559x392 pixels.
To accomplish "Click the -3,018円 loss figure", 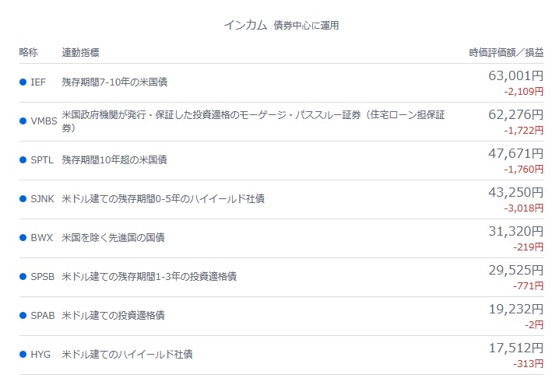I will [x=524, y=208].
